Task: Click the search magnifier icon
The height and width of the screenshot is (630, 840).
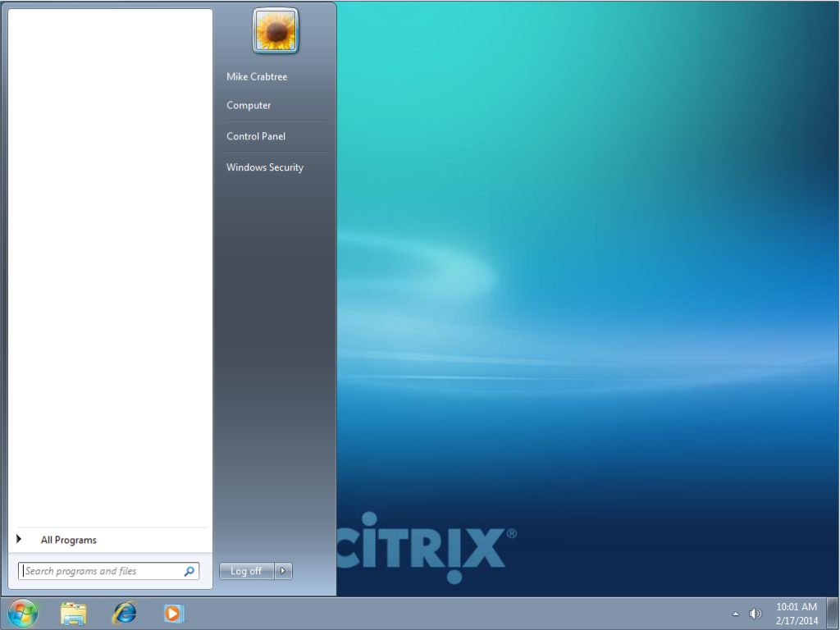Action: click(x=189, y=571)
